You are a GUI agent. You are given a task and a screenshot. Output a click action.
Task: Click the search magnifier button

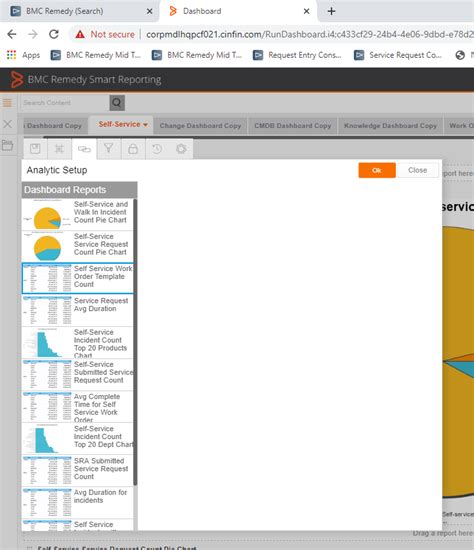coord(117,103)
